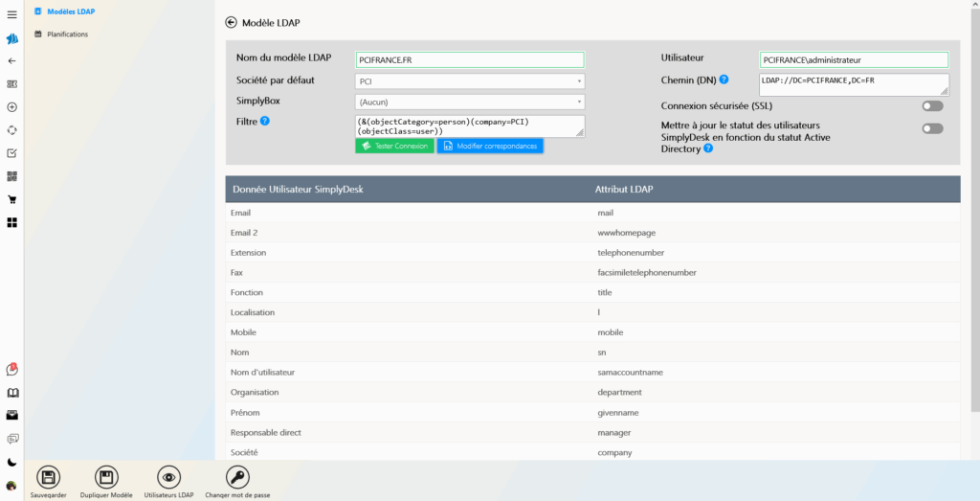Click the 'telephonenumber' attribute cell
980x501 pixels.
click(632, 253)
